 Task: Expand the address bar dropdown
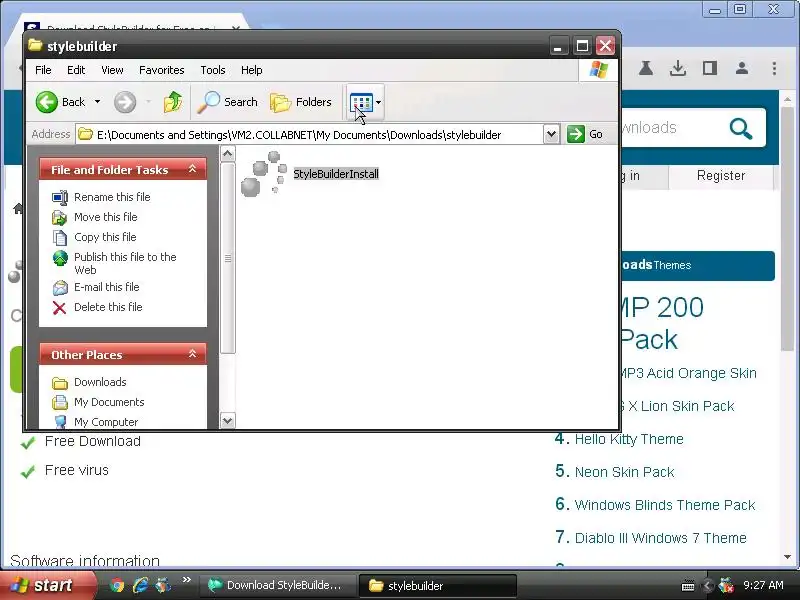pyautogui.click(x=552, y=135)
